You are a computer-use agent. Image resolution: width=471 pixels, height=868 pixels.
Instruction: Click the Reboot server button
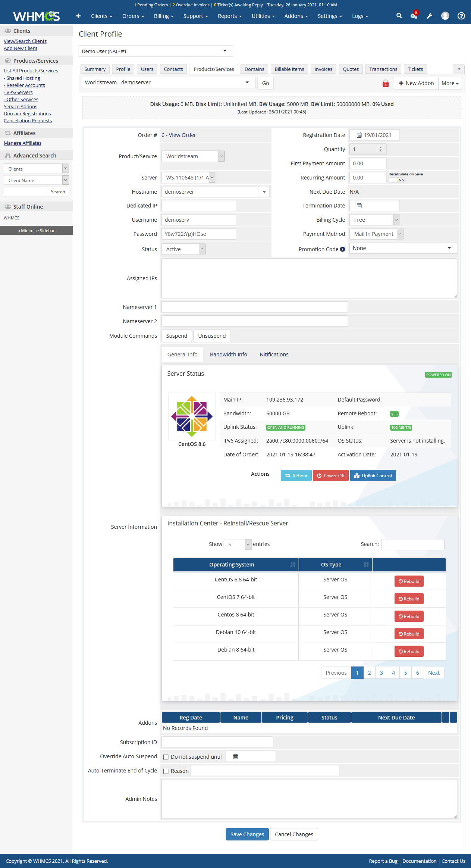point(296,476)
